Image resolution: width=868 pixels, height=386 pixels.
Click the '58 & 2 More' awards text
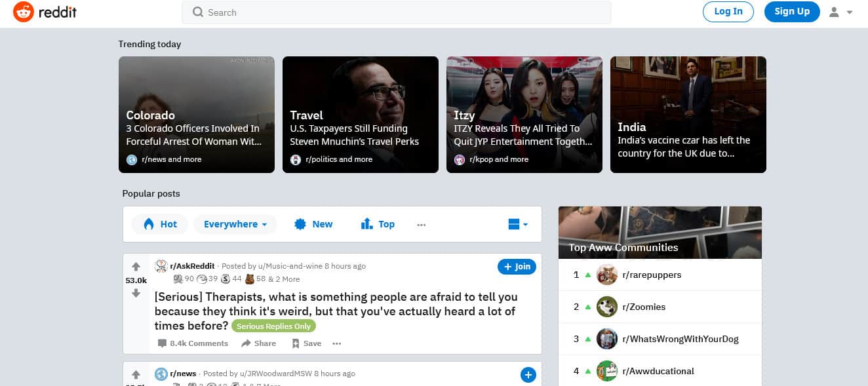tap(279, 279)
